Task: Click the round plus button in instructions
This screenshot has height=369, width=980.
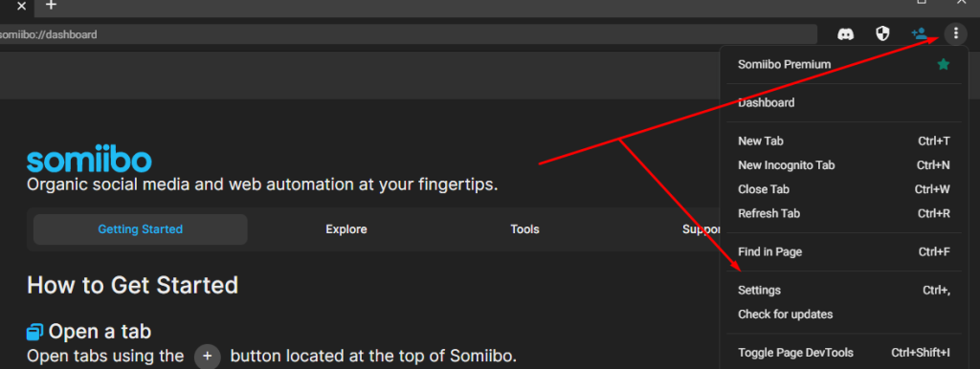Action: (208, 358)
